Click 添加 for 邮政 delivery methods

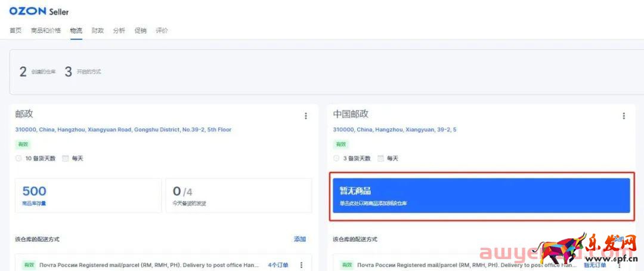point(300,239)
